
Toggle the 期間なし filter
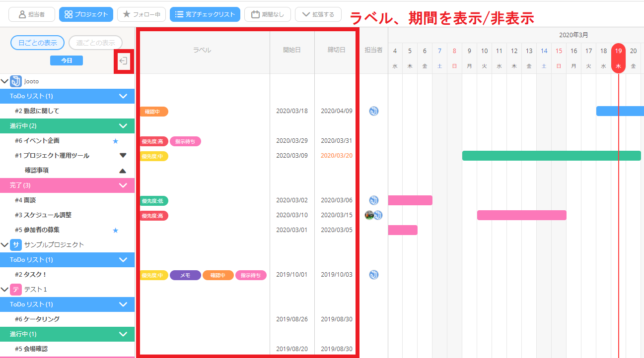[268, 14]
